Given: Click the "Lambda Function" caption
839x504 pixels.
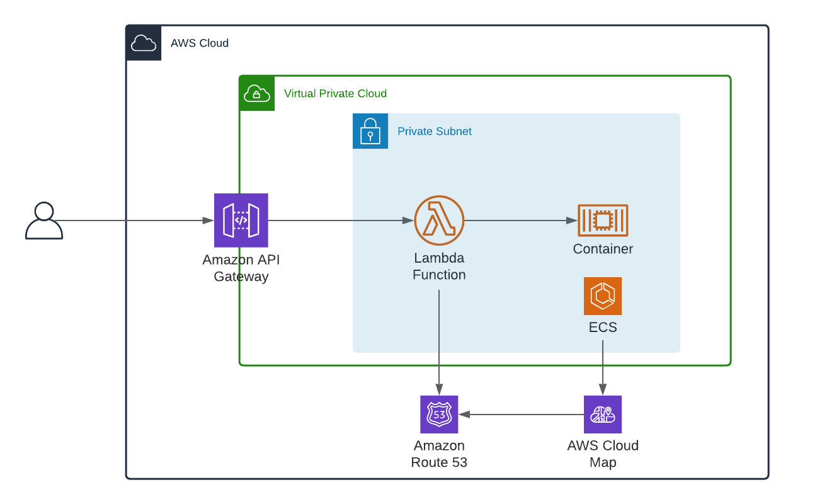Looking at the screenshot, I should click(x=439, y=266).
